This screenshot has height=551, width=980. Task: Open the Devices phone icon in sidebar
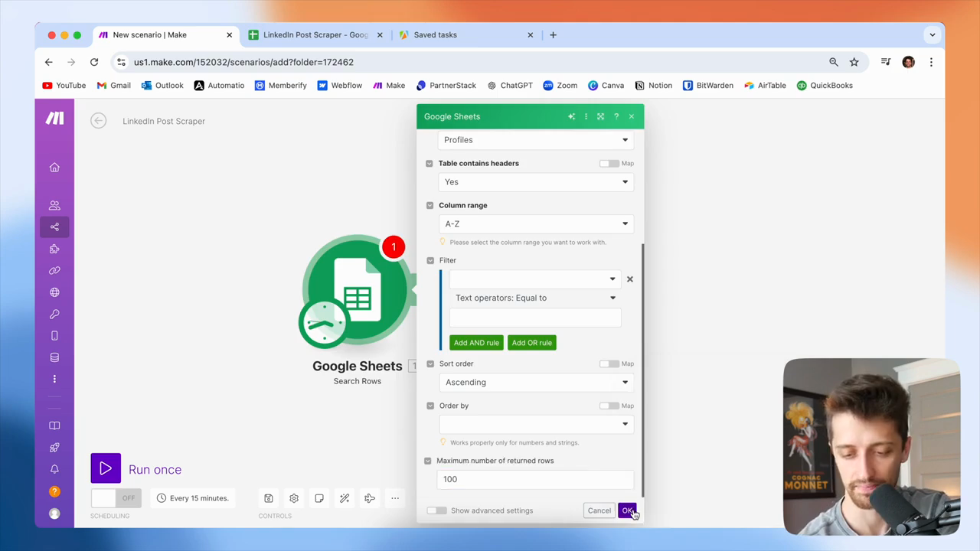click(54, 335)
